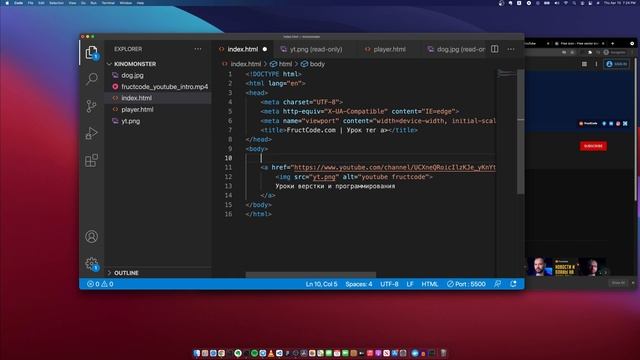Switch to the index.html editor tab

coord(242,49)
